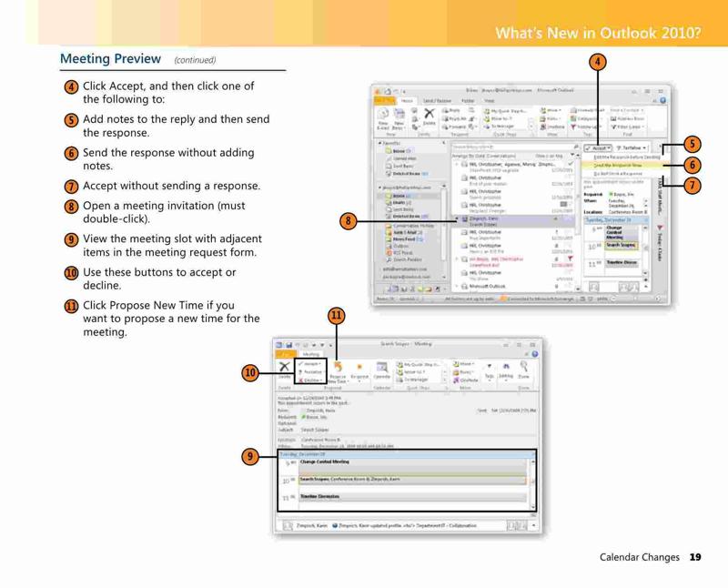Click Reply All in the Respond group
Viewport: 728px width, 588px height.
pos(453,118)
